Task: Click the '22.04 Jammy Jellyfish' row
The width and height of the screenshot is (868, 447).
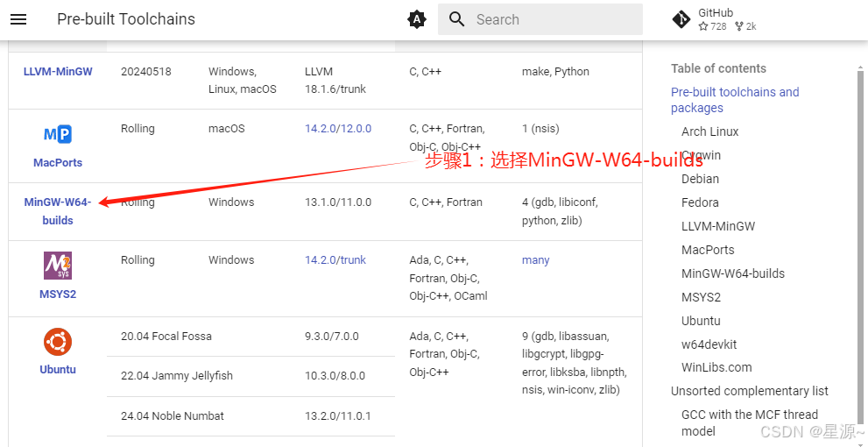Action: click(177, 375)
